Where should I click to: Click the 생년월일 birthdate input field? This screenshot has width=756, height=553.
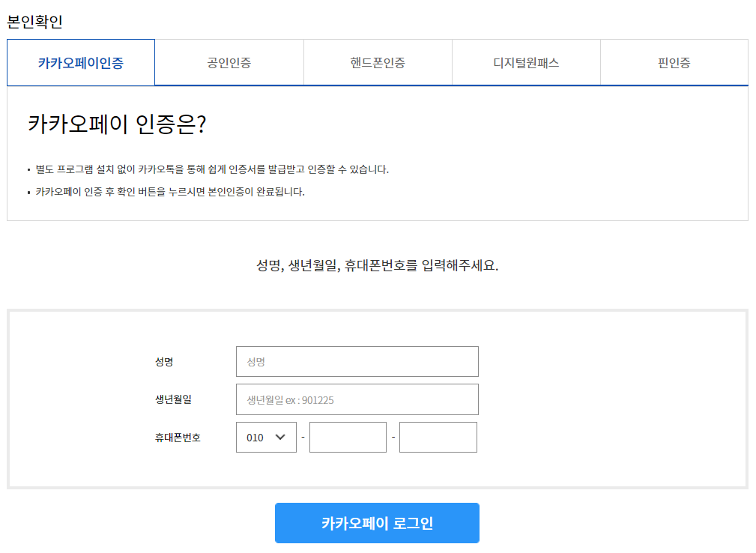(x=357, y=399)
